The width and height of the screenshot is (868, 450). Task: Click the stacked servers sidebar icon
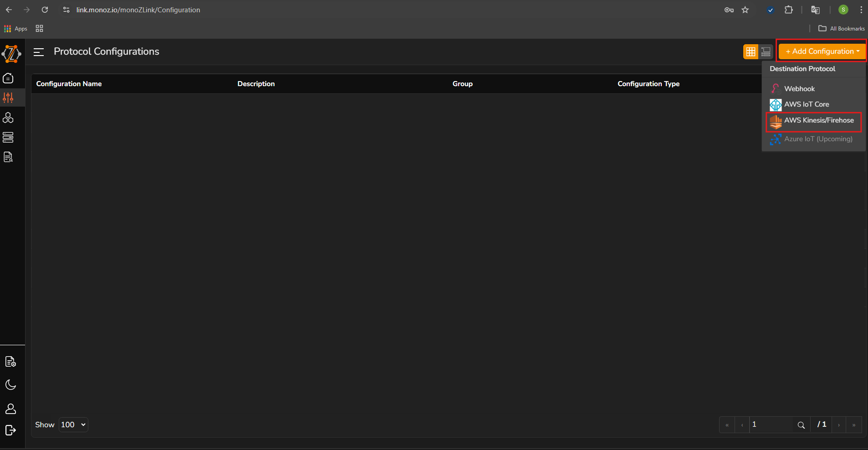tap(8, 137)
